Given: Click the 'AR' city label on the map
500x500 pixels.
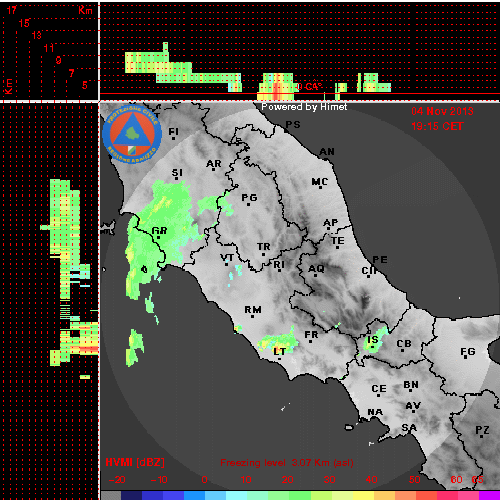Looking at the screenshot, I should click(214, 164).
